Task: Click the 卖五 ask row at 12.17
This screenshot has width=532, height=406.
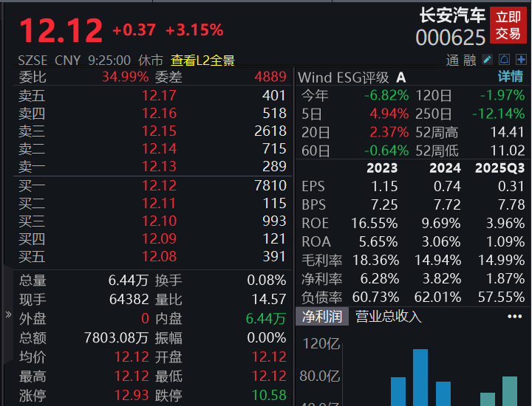Action: (x=159, y=95)
